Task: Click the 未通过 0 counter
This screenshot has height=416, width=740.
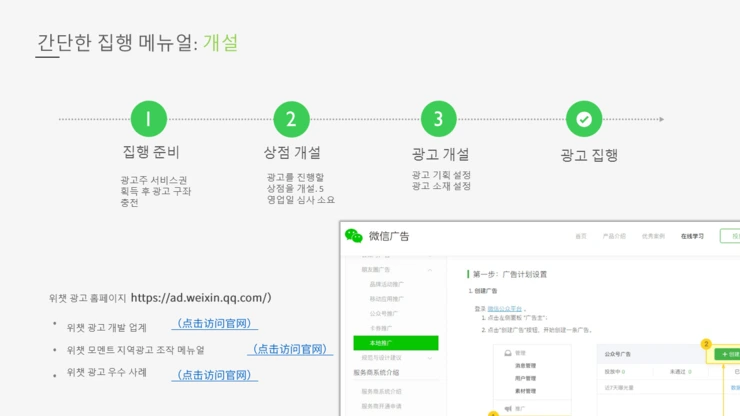Action: pyautogui.click(x=680, y=372)
